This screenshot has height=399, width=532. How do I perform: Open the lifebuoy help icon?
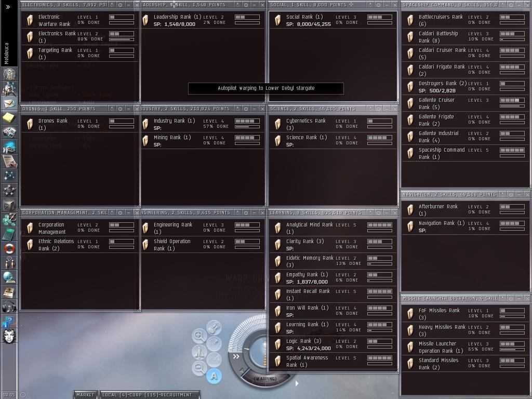9,249
